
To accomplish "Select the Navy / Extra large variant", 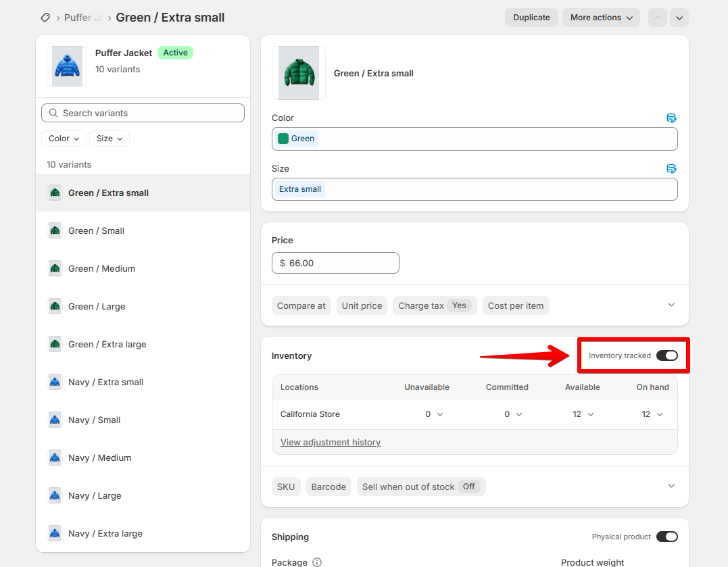I will (143, 534).
